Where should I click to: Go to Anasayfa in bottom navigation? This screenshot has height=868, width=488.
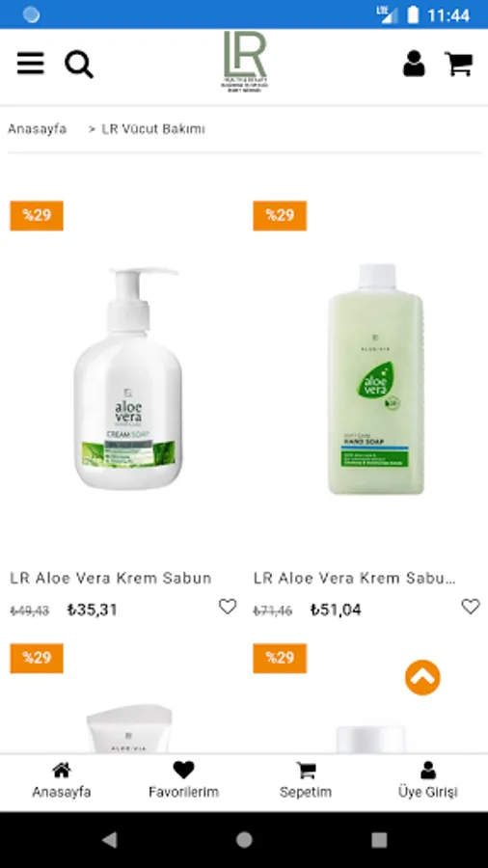(x=62, y=780)
